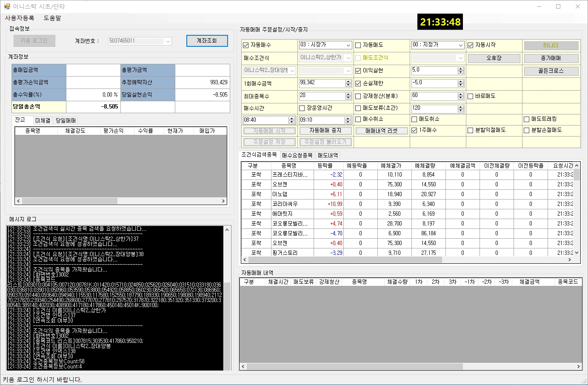Viewport: 588px width, 385px height.
Task: Select the 조건식검색종목 tab
Action: pos(259,154)
